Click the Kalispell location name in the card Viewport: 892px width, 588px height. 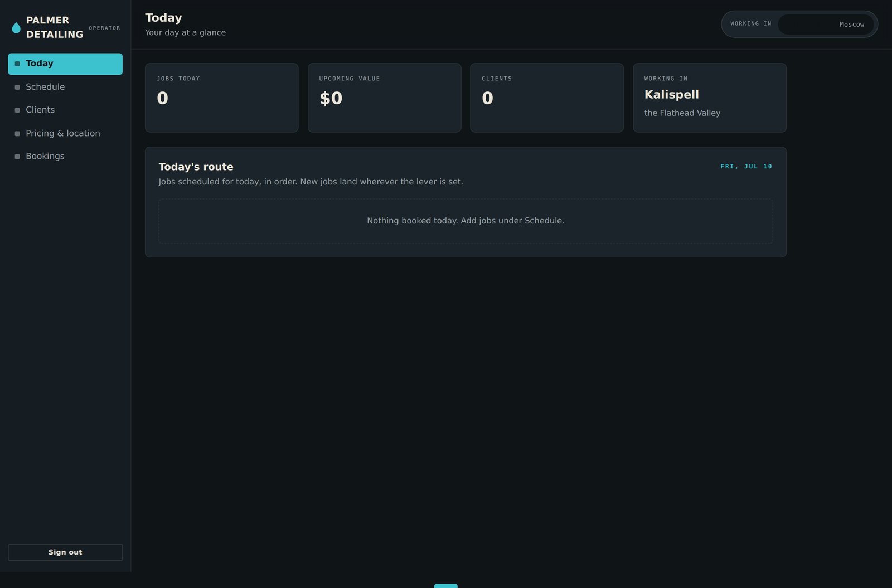[671, 95]
